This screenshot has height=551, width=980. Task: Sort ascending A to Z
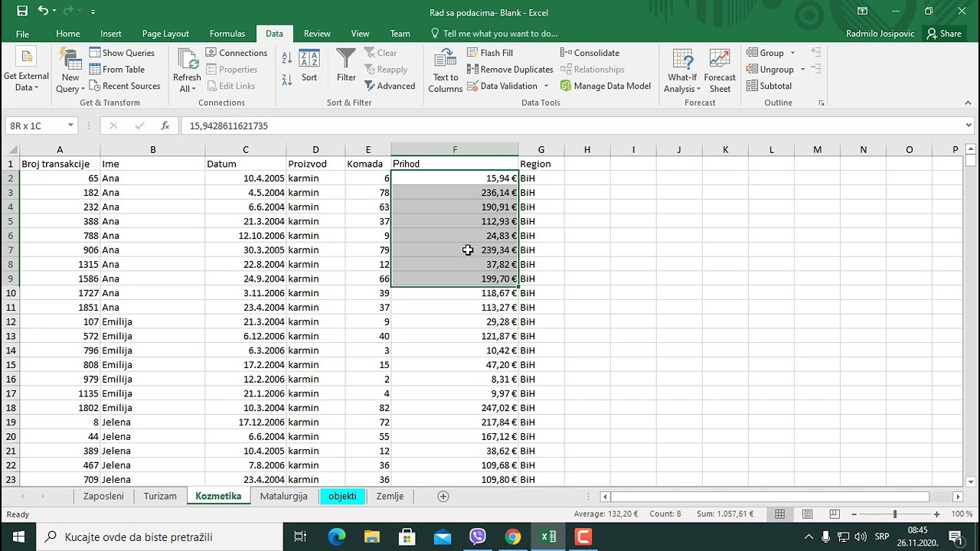tap(287, 58)
